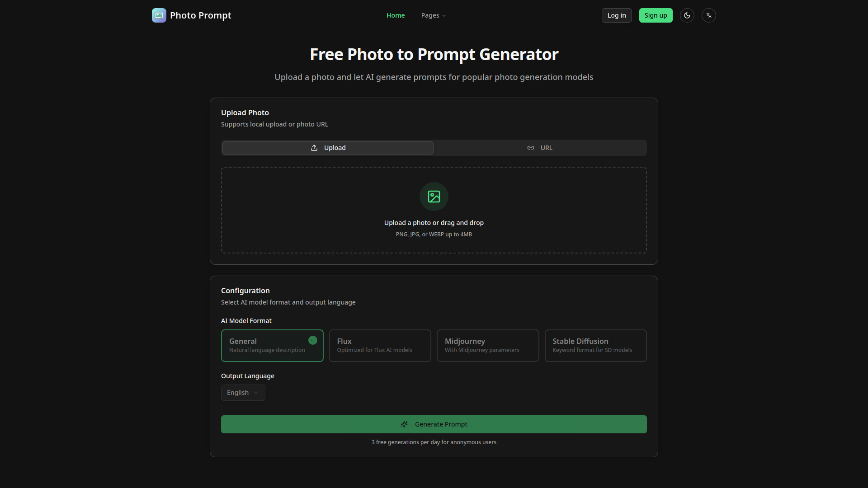Screen dimensions: 868x488
Task: Select the Stable Diffusion model format
Action: pos(595,345)
